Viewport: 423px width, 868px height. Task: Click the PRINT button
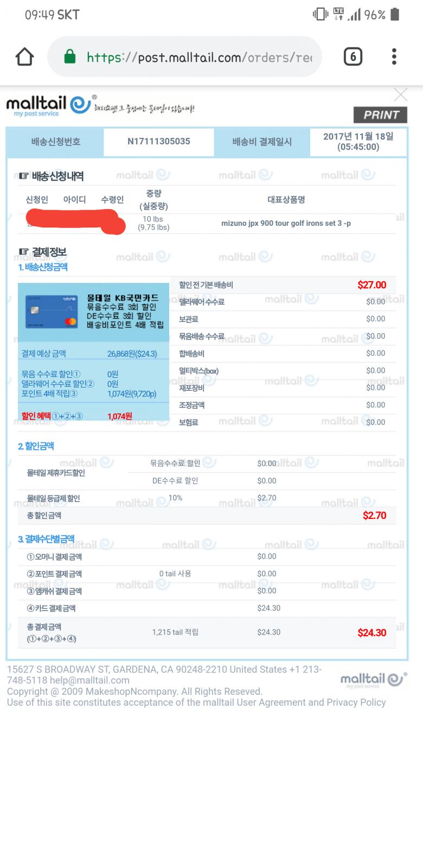click(x=381, y=115)
